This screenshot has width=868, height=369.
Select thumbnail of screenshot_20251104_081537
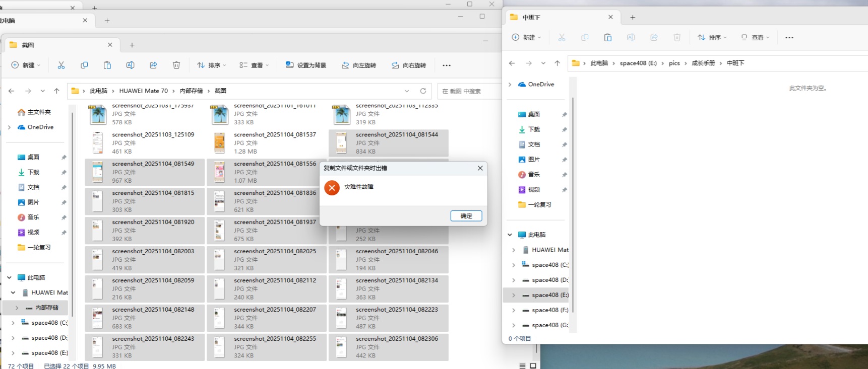click(219, 143)
